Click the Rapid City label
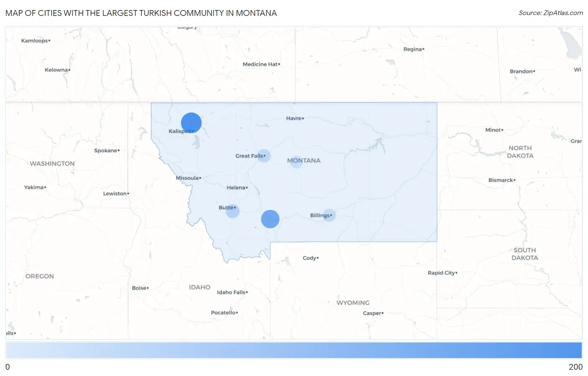Viewport: 588px width, 376px height. click(442, 273)
